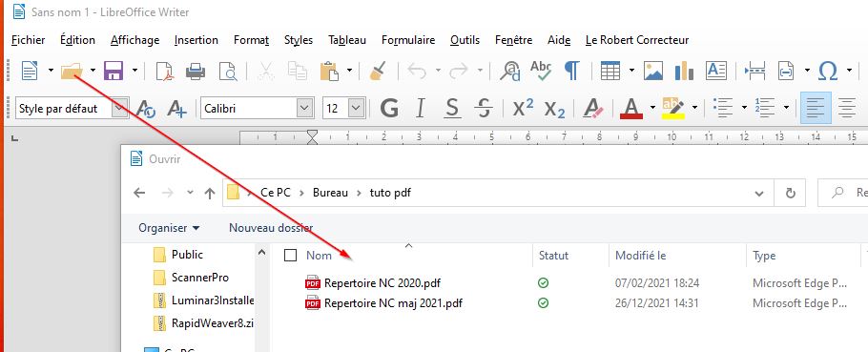Insert chart icon
Image resolution: width=868 pixels, height=352 pixels.
pos(684,71)
